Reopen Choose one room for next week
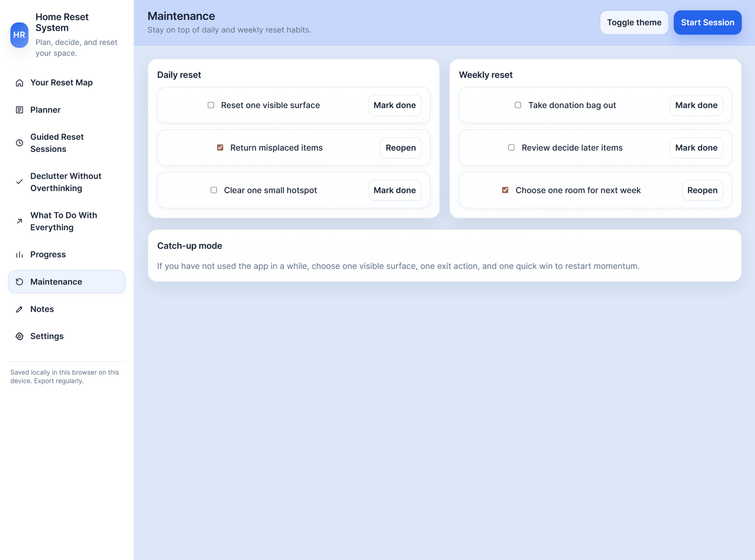The image size is (755, 560). pos(702,190)
